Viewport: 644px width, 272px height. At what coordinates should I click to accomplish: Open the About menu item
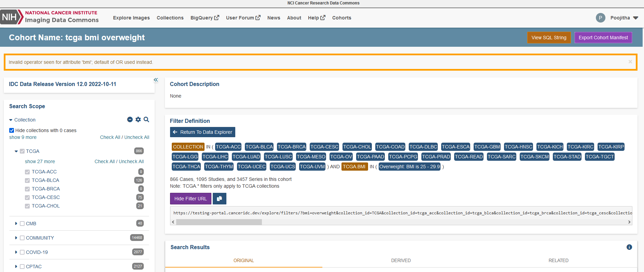294,18
